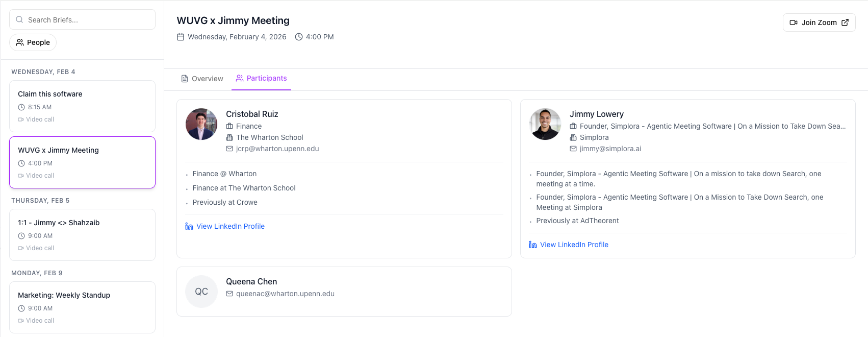868x337 pixels.
Task: Click the search magnifier icon in sidebar
Action: (19, 19)
